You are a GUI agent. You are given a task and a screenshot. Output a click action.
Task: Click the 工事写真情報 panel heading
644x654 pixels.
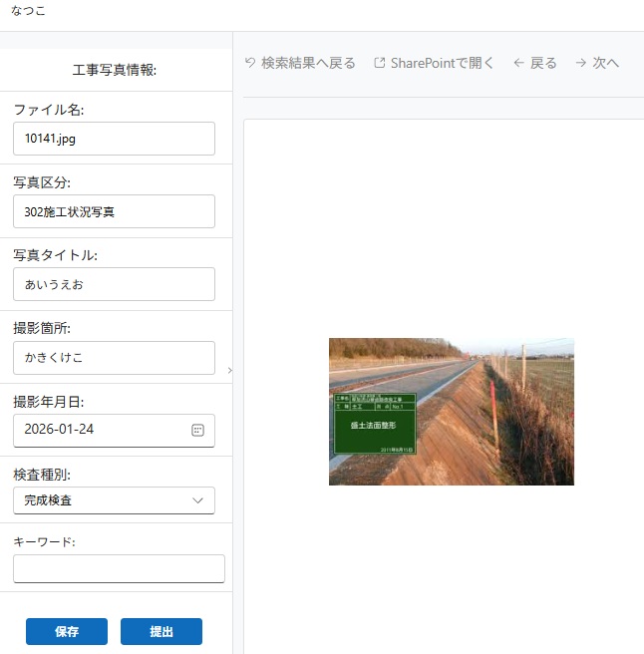(115, 70)
